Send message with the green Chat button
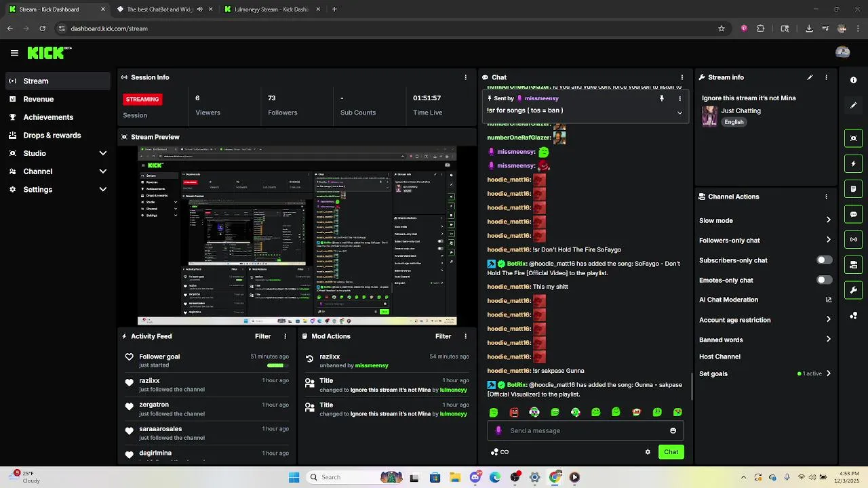The width and height of the screenshot is (868, 488). 671,452
